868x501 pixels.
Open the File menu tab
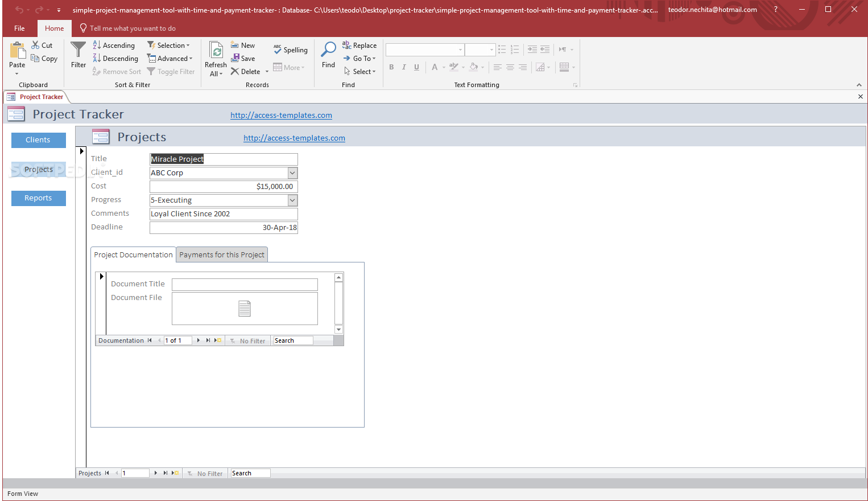coord(19,28)
